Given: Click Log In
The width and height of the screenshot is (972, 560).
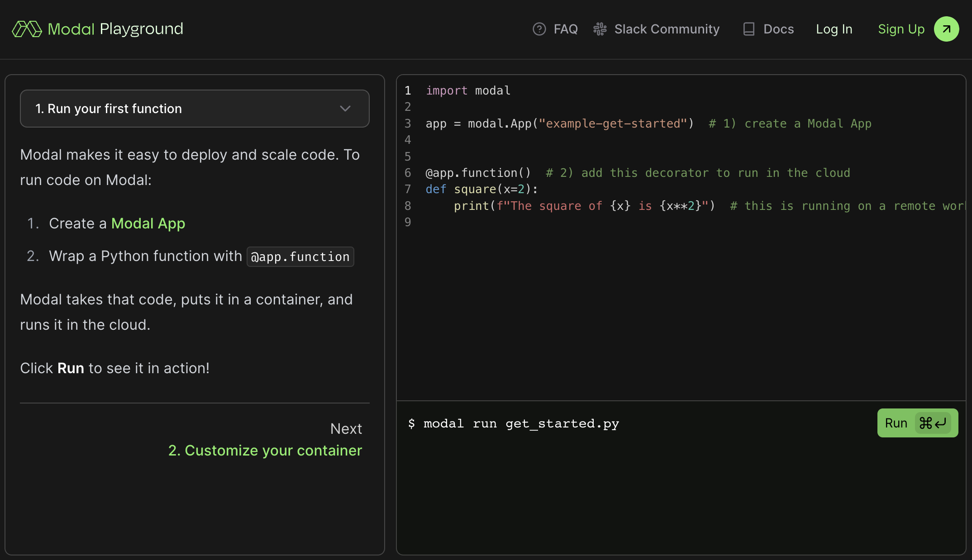Looking at the screenshot, I should pos(834,29).
